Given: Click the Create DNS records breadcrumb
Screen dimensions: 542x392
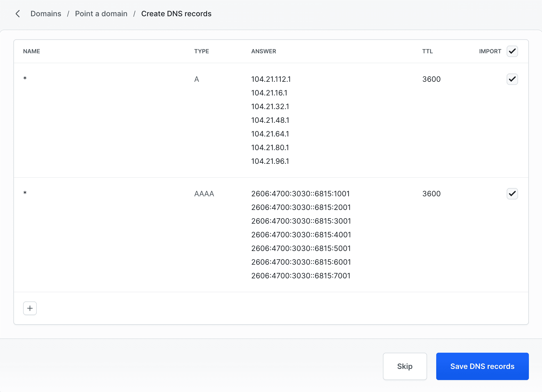Looking at the screenshot, I should [176, 14].
